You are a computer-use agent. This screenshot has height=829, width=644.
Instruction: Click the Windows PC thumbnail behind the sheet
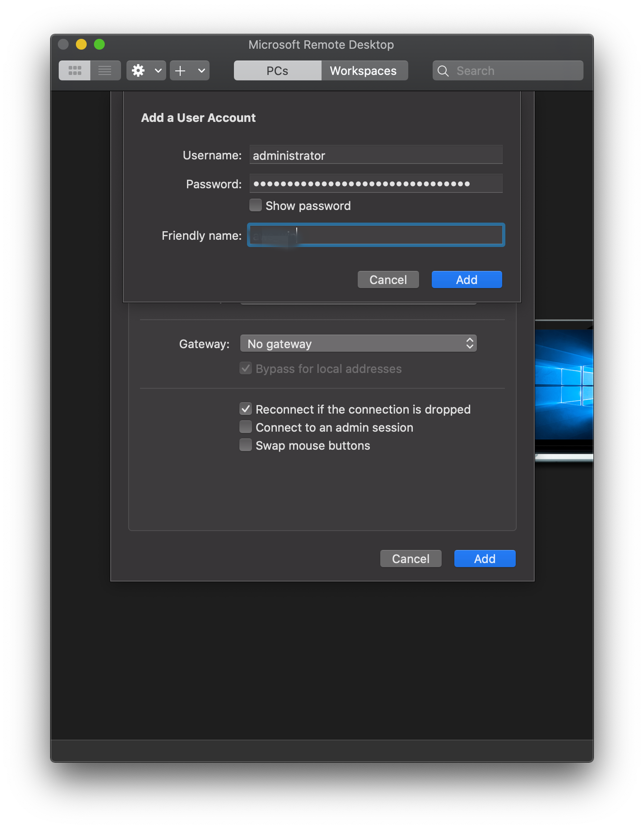564,391
